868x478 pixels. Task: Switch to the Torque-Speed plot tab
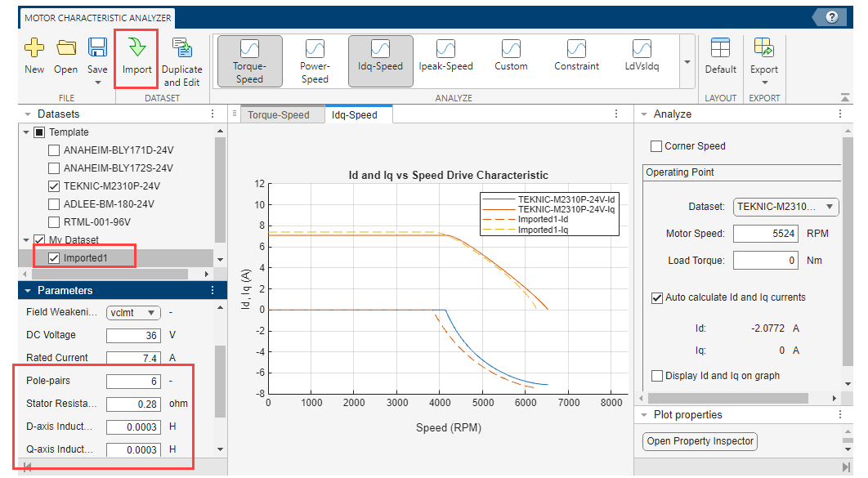pyautogui.click(x=279, y=115)
